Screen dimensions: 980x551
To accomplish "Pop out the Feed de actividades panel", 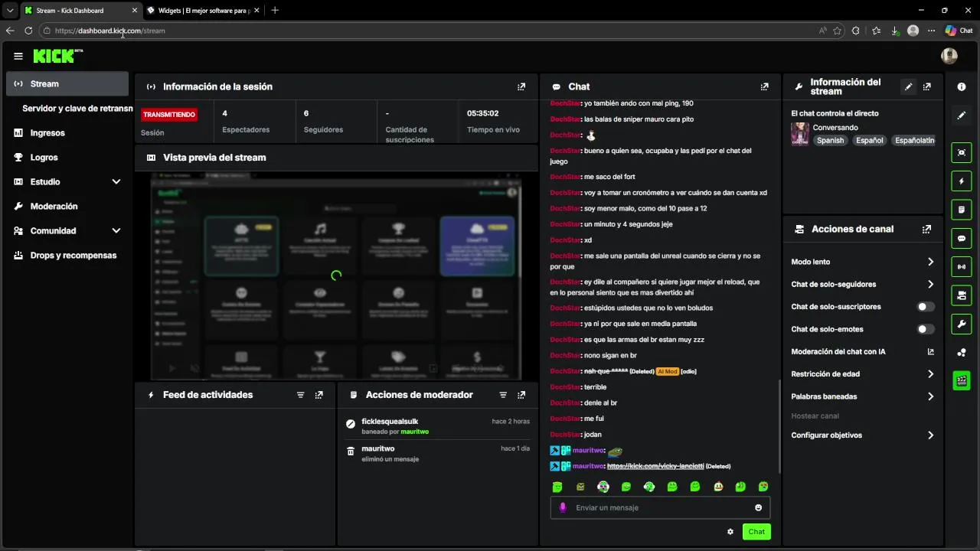I will click(319, 395).
